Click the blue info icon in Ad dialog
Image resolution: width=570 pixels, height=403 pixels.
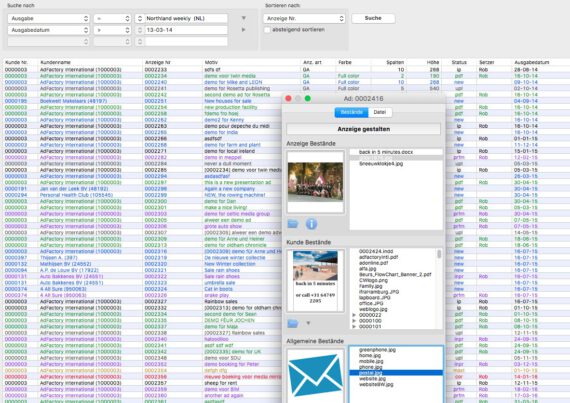click(x=311, y=224)
